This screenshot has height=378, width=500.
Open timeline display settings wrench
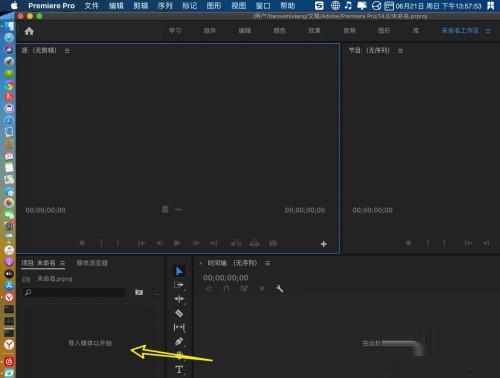pos(279,289)
